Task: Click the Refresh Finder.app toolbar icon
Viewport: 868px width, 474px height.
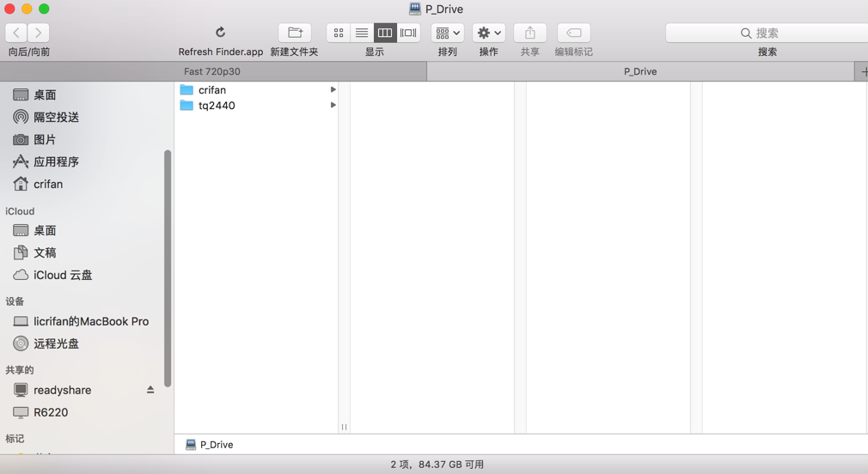Action: coord(220,33)
